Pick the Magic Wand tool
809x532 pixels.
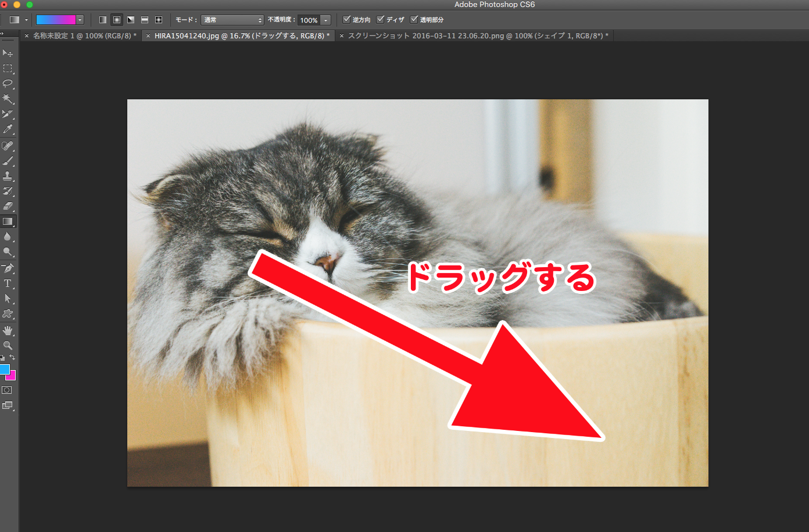point(8,99)
